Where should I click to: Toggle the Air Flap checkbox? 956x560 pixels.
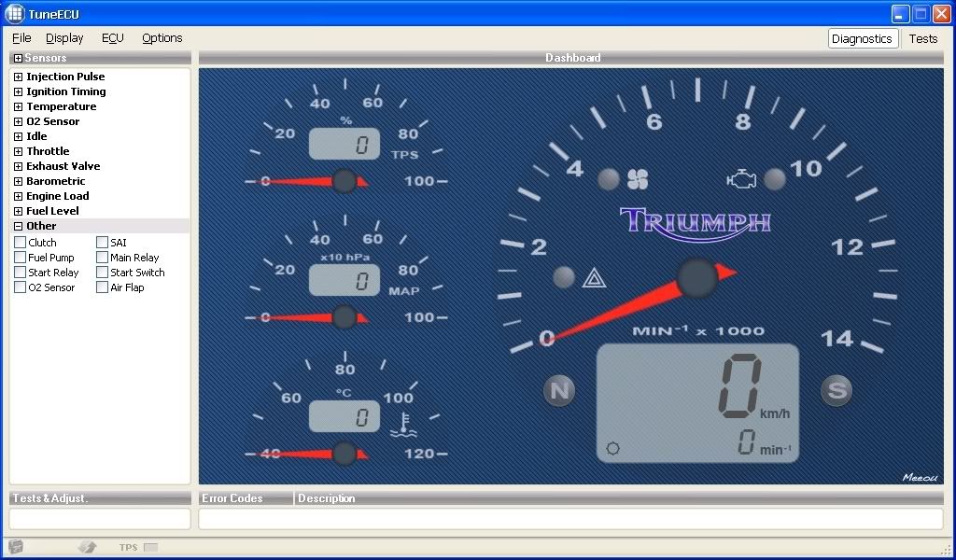tap(103, 287)
